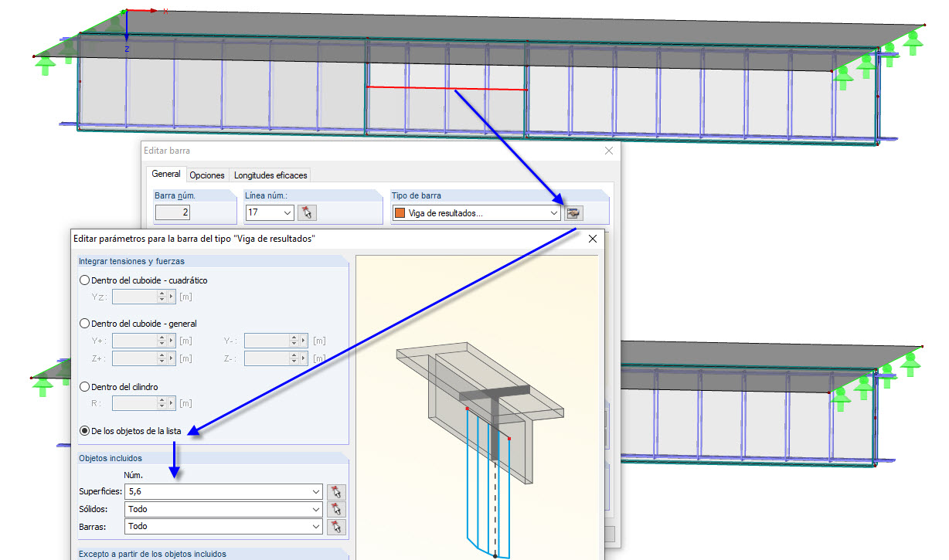949x560 pixels.
Task: Pick Superficies graphically in the model
Action: [x=336, y=492]
